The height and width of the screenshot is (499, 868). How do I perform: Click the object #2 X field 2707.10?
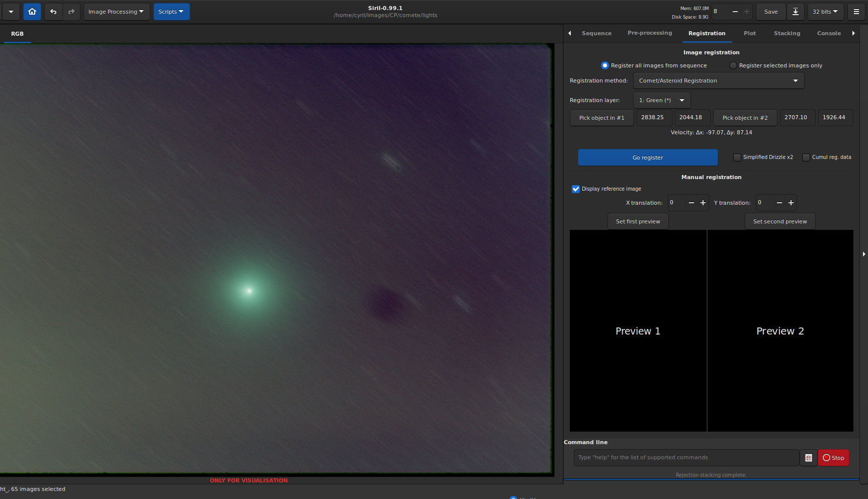(798, 118)
